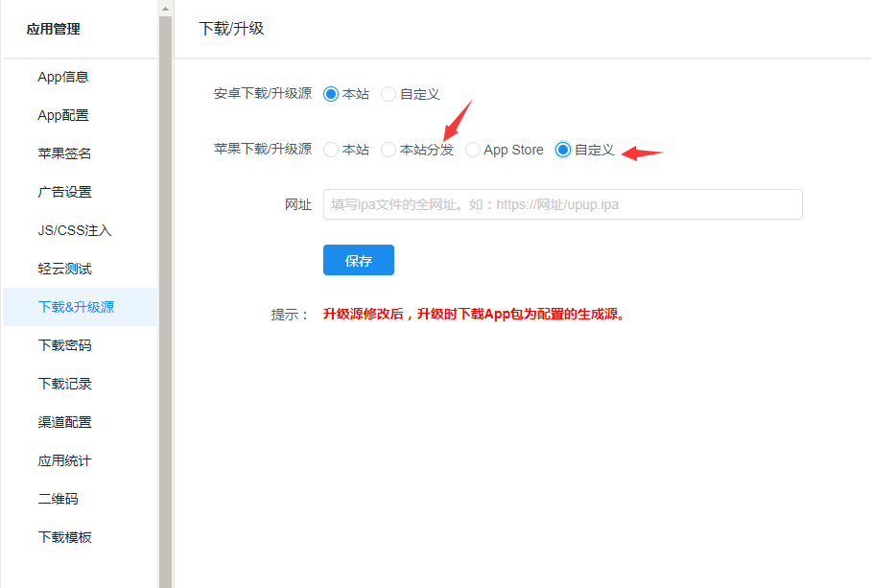
Task: Click the 苹果下载/升级源 label
Action: [x=263, y=149]
